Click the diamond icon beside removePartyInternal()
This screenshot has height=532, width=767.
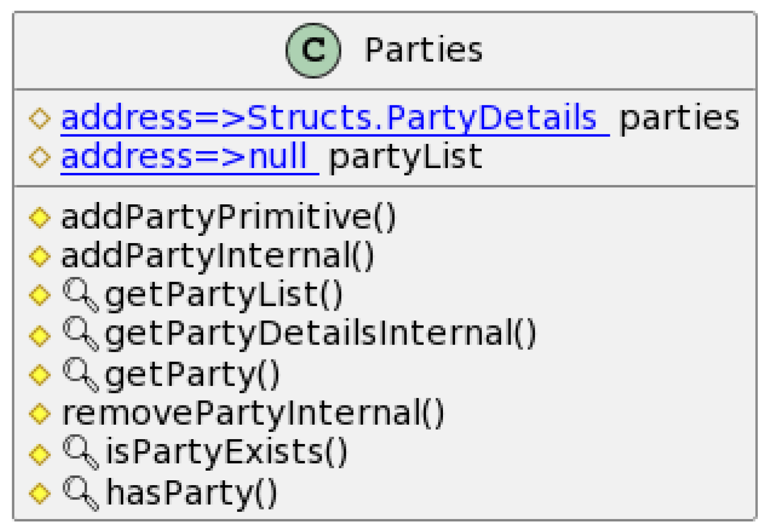coord(40,414)
